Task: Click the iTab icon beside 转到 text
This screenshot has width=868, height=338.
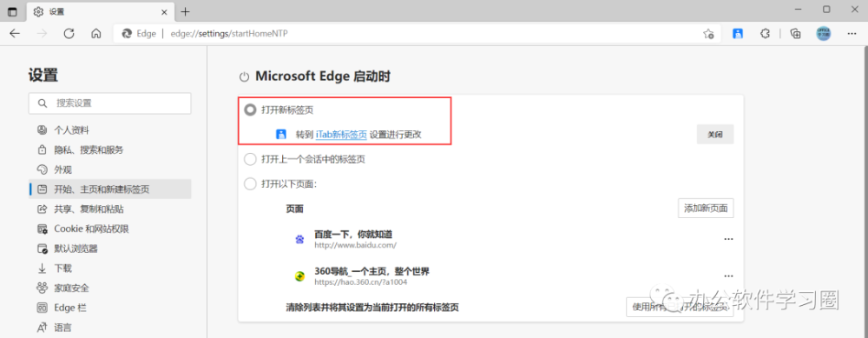Action: point(281,134)
